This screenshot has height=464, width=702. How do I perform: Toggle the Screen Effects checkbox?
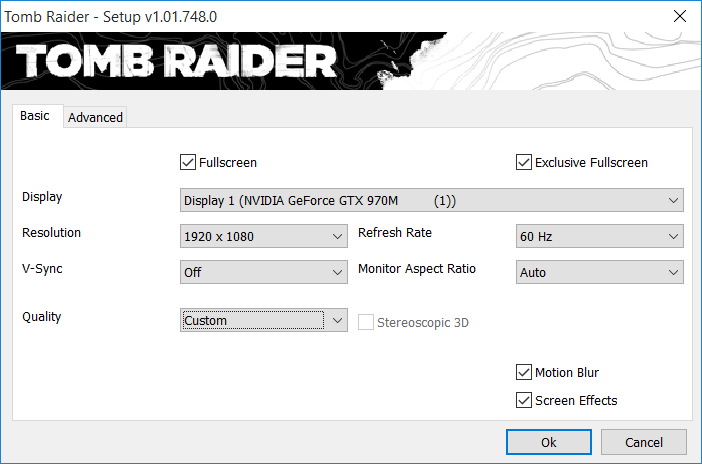[524, 400]
